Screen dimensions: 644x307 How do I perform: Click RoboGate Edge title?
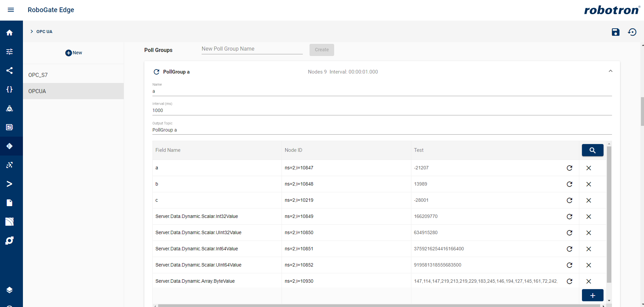[x=51, y=10]
